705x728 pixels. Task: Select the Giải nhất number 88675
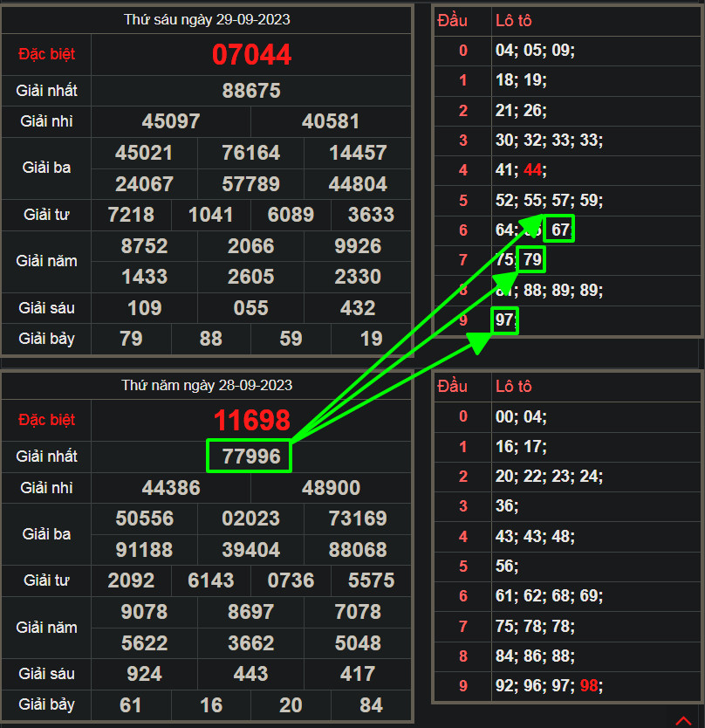pyautogui.click(x=251, y=91)
